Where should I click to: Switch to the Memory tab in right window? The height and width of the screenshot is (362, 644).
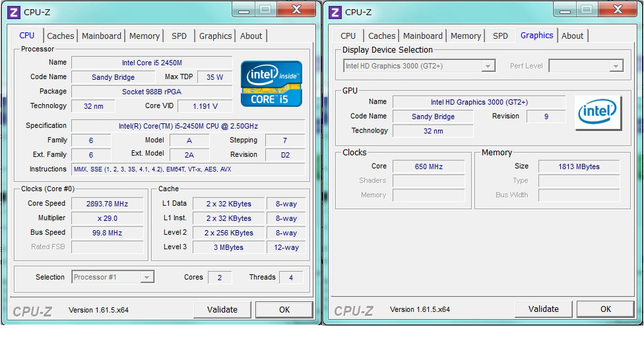pyautogui.click(x=466, y=36)
